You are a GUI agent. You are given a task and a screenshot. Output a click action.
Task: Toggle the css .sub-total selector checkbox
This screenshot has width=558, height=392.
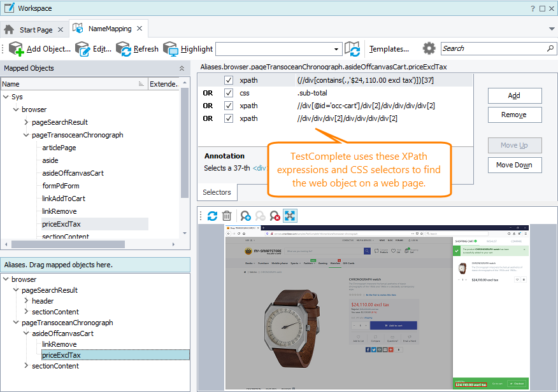click(229, 93)
